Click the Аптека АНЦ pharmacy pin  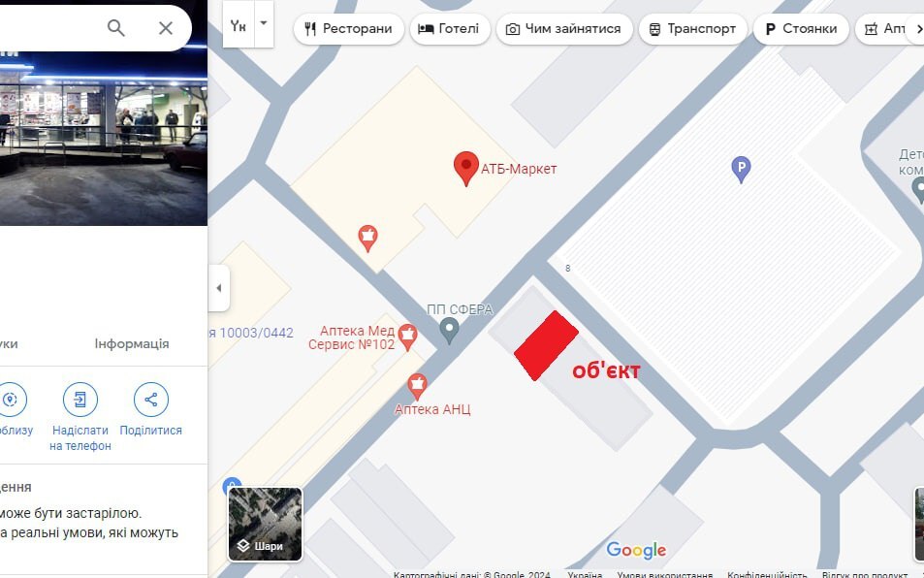click(417, 387)
